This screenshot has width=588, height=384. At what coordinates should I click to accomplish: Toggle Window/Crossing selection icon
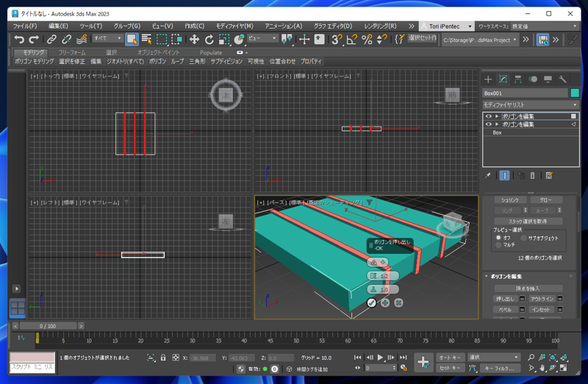176,39
